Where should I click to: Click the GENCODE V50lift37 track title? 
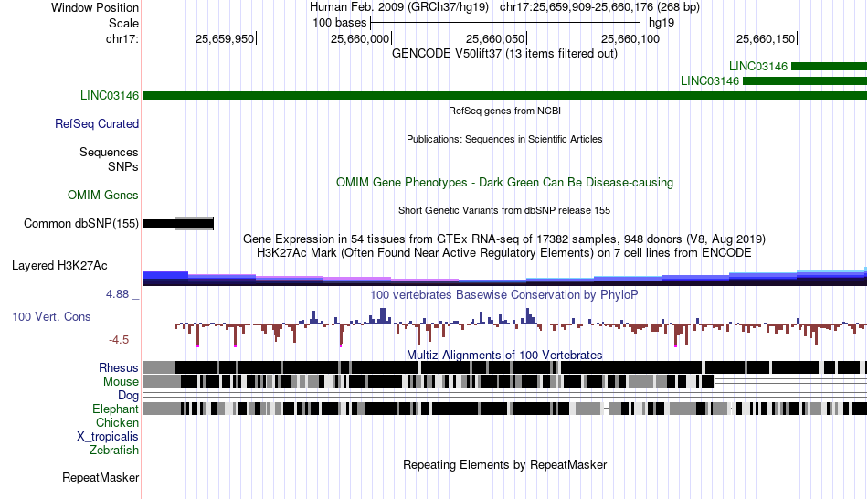504,54
